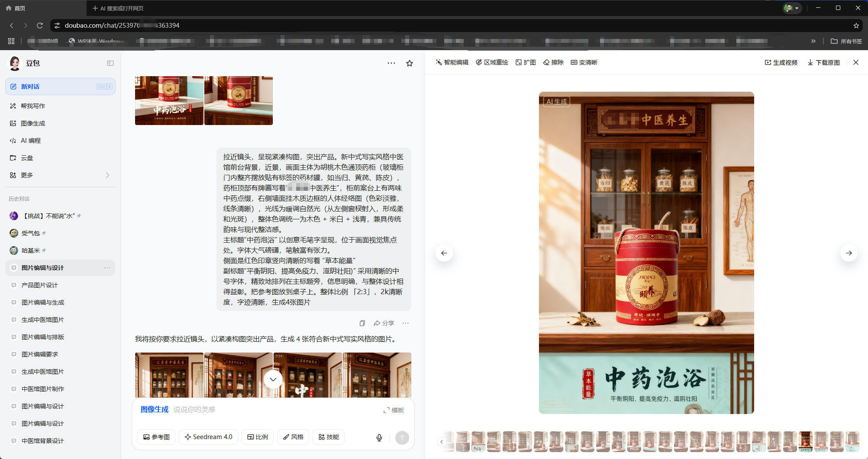This screenshot has width=868, height=459.
Task: Open 图像生成 in the sidebar
Action: pyautogui.click(x=33, y=123)
